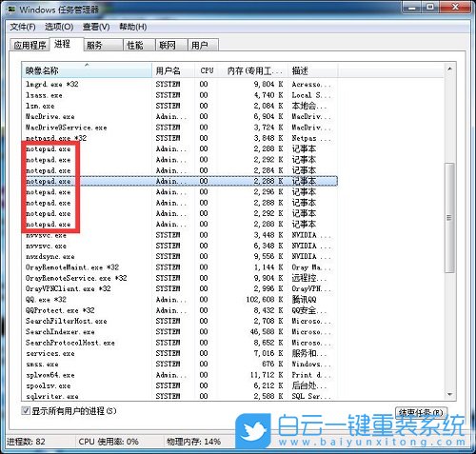This screenshot has height=454, width=476.
Task: Click the process list scrollbar thumb
Action: click(449, 218)
